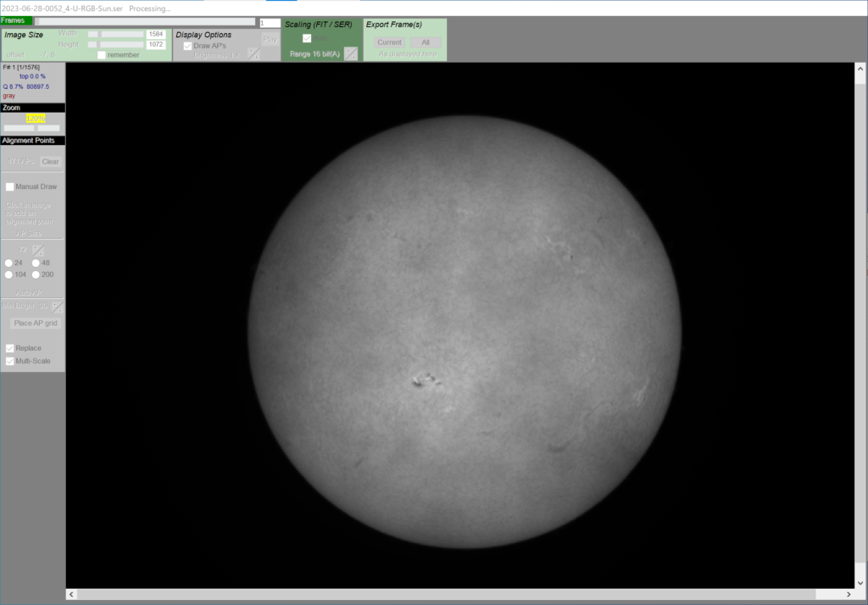Click the Range 16 bit plus/minus icon
The width and height of the screenshot is (868, 605).
pos(350,54)
